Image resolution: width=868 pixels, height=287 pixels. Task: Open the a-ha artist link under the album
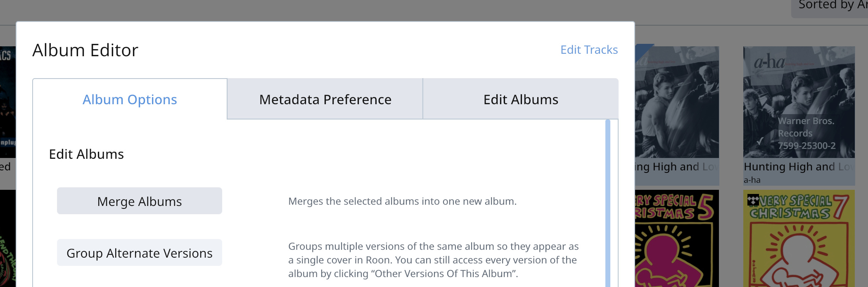(752, 180)
